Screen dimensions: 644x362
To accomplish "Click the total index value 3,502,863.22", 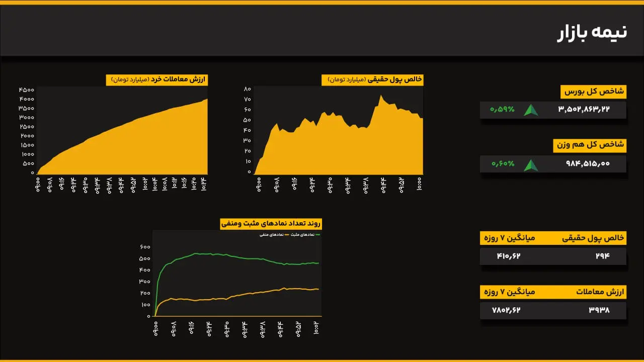I will coord(584,109).
